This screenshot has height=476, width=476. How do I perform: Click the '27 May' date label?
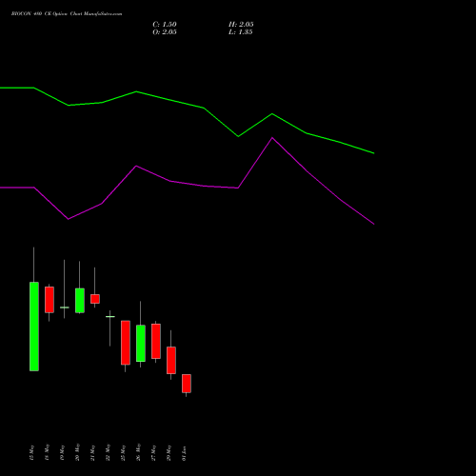(x=153, y=453)
